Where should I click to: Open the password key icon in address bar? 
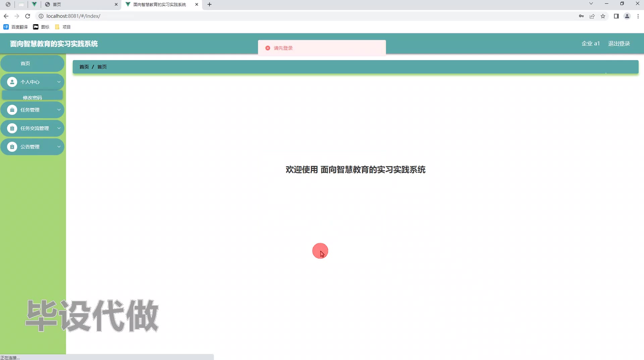581,16
